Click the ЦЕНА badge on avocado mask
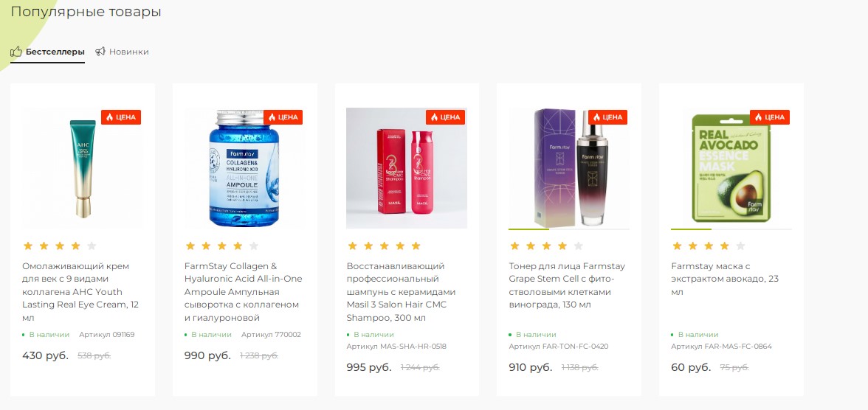Image resolution: width=868 pixels, height=410 pixels. (770, 117)
